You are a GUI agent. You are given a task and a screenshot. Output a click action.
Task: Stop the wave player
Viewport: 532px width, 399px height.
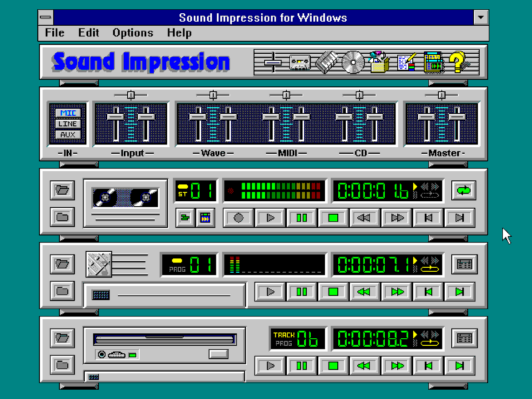tap(333, 218)
